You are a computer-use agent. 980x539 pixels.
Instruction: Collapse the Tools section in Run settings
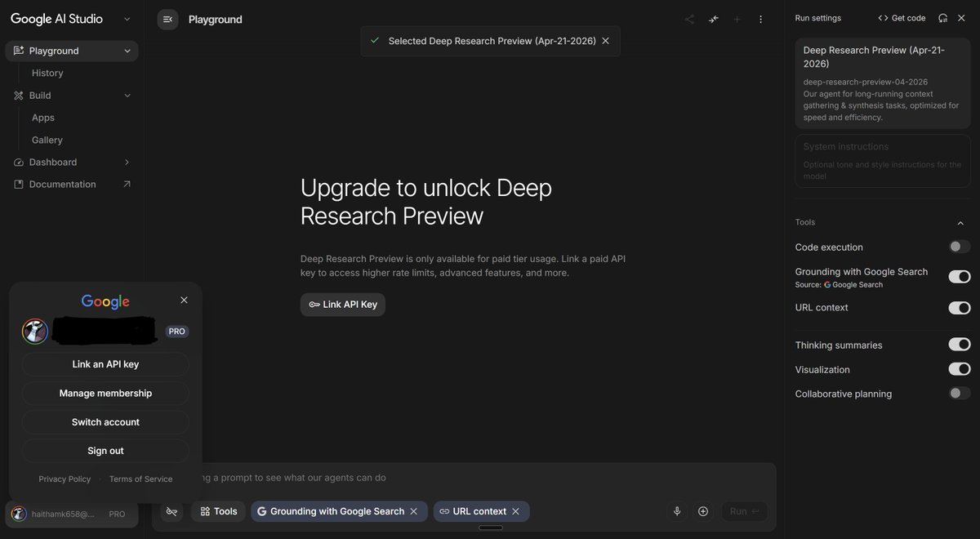[x=961, y=222]
